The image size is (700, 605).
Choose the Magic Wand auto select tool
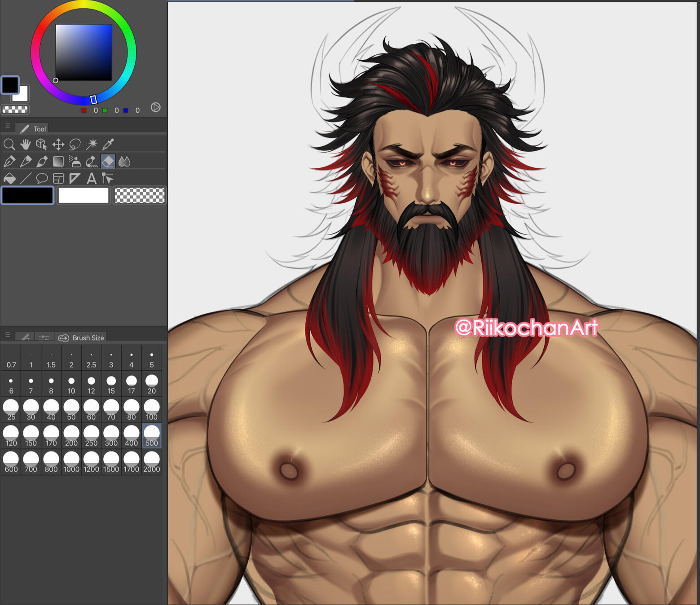click(92, 144)
